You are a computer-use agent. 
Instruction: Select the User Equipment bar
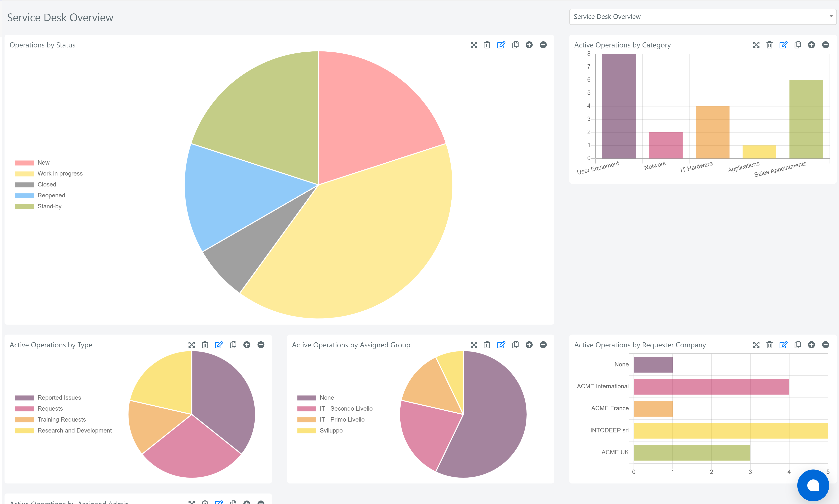click(x=619, y=106)
